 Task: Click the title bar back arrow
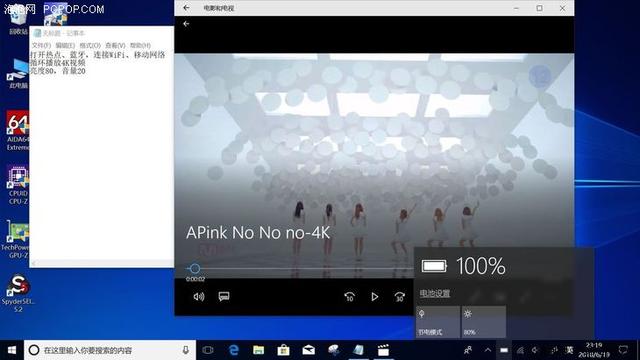[x=186, y=8]
